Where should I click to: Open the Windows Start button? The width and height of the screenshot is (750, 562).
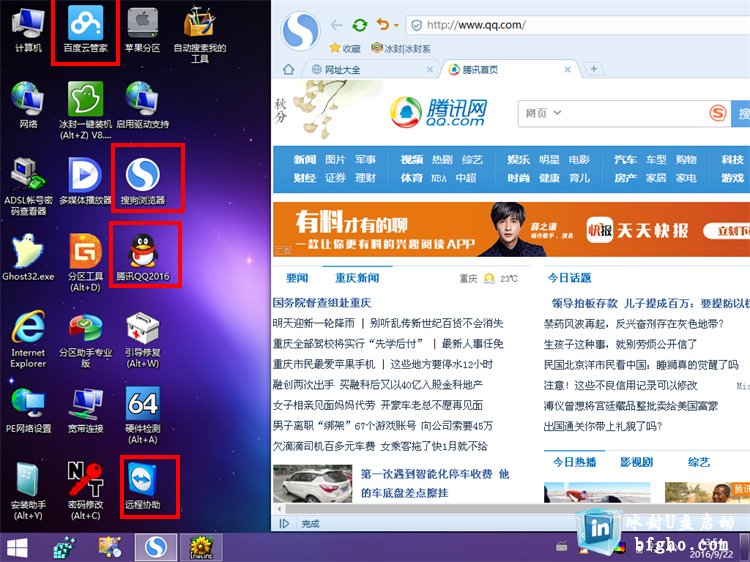coord(17,548)
